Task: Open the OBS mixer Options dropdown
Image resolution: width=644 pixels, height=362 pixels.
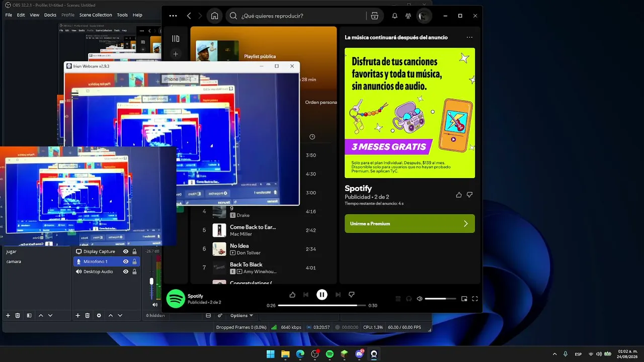Action: tap(242, 316)
